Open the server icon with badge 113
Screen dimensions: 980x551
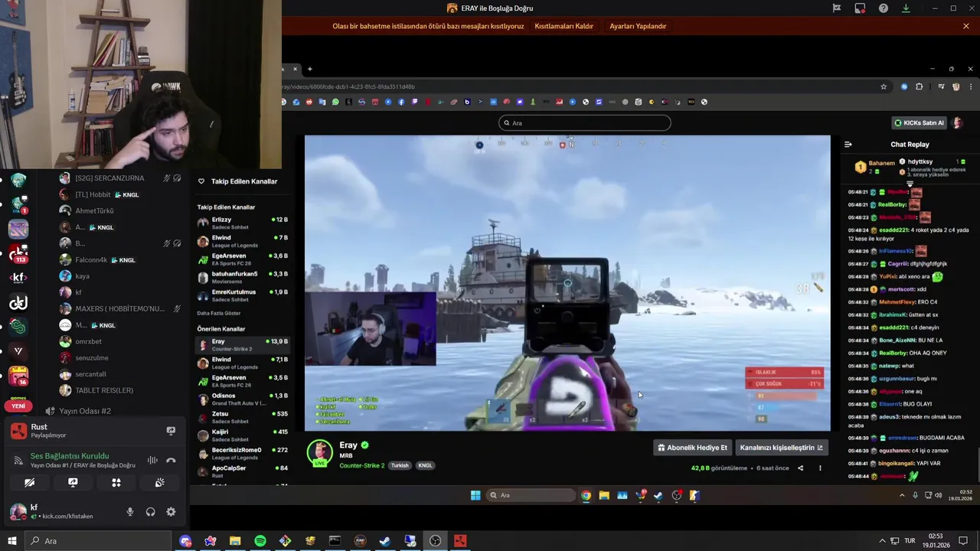(x=18, y=253)
